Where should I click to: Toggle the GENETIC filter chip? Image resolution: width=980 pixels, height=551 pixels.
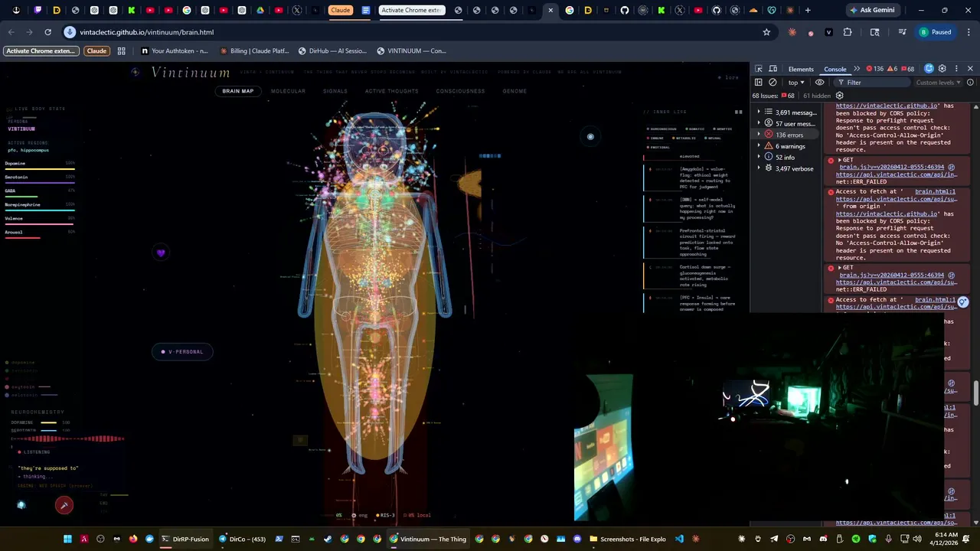(722, 129)
